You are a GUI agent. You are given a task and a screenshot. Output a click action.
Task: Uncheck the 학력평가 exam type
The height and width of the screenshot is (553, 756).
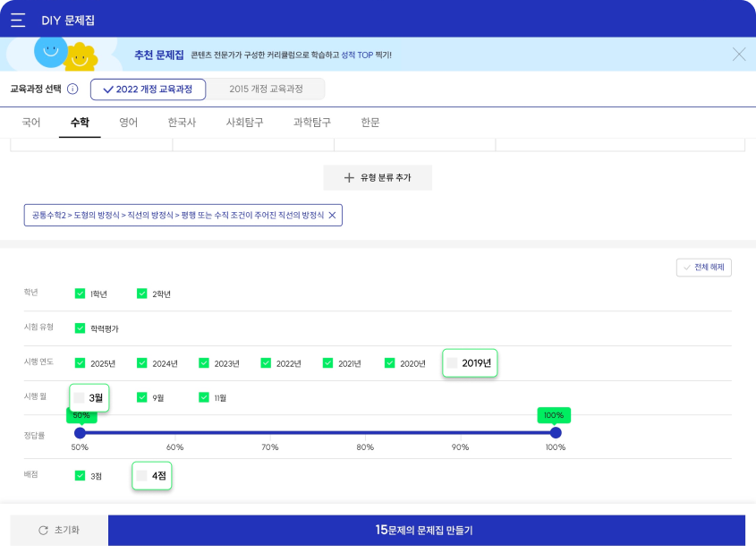pyautogui.click(x=81, y=328)
